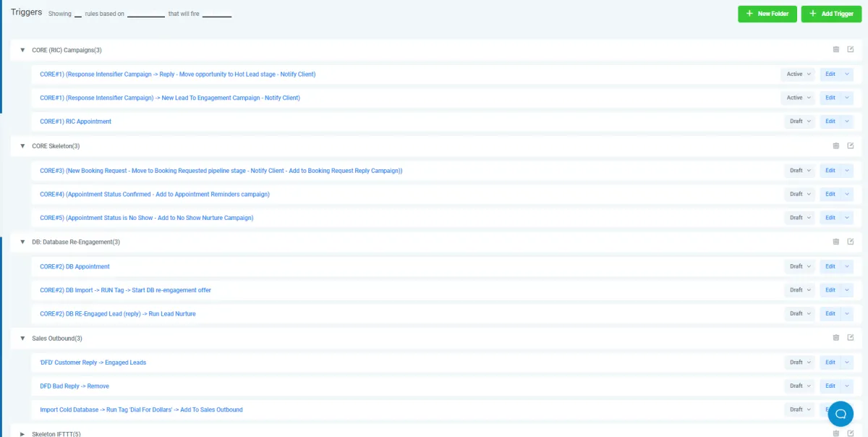Viewport: 868px width, 437px height.
Task: Edit the CORE#2) DB Appointment trigger
Action: [x=830, y=266]
